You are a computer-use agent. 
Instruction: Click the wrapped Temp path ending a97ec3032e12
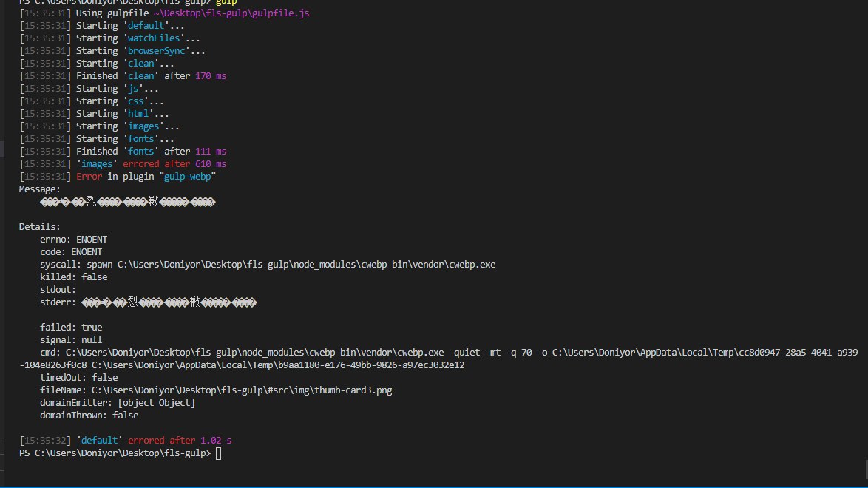pyautogui.click(x=278, y=365)
